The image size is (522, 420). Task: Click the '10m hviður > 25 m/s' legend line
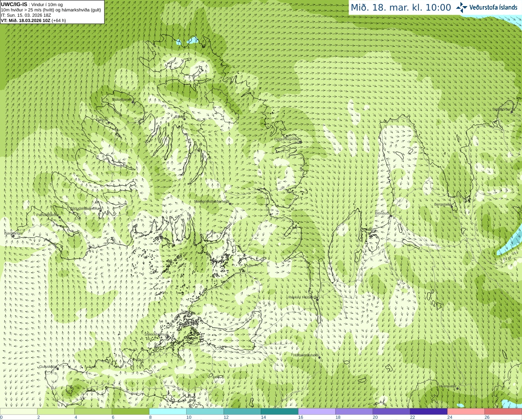click(x=51, y=10)
